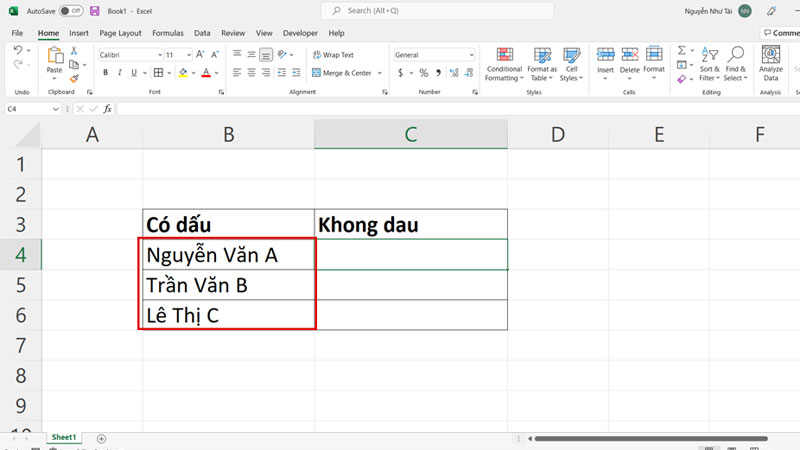Switch to the Data tab
800x450 pixels.
pyautogui.click(x=202, y=33)
